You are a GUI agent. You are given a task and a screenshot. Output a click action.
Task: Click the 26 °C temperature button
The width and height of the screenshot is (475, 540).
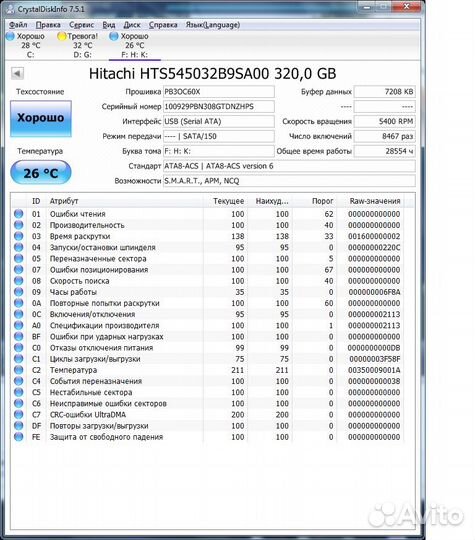point(41,173)
